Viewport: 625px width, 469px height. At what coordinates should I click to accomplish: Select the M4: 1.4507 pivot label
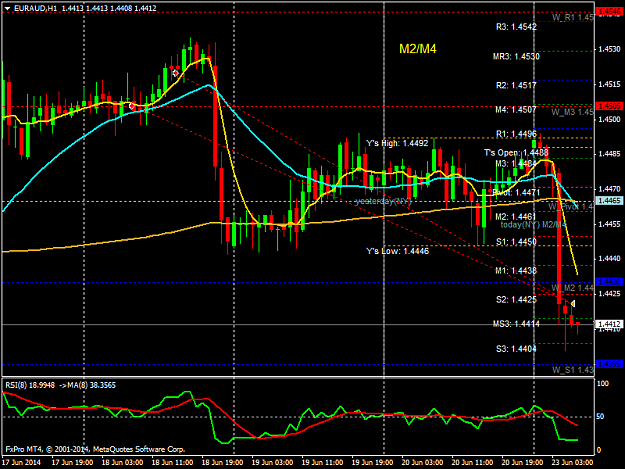[x=516, y=110]
